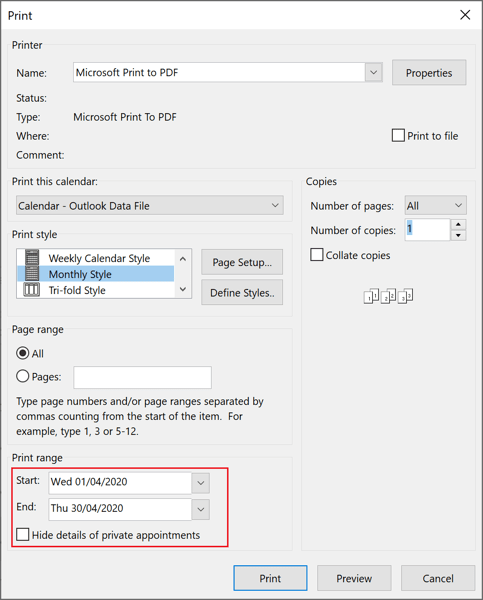Check Hide details of private appointments

click(23, 535)
